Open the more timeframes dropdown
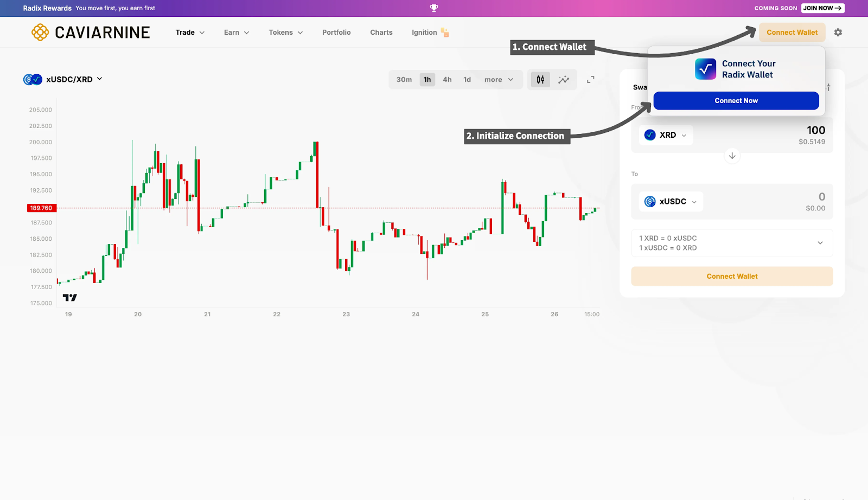The width and height of the screenshot is (868, 500). click(499, 80)
